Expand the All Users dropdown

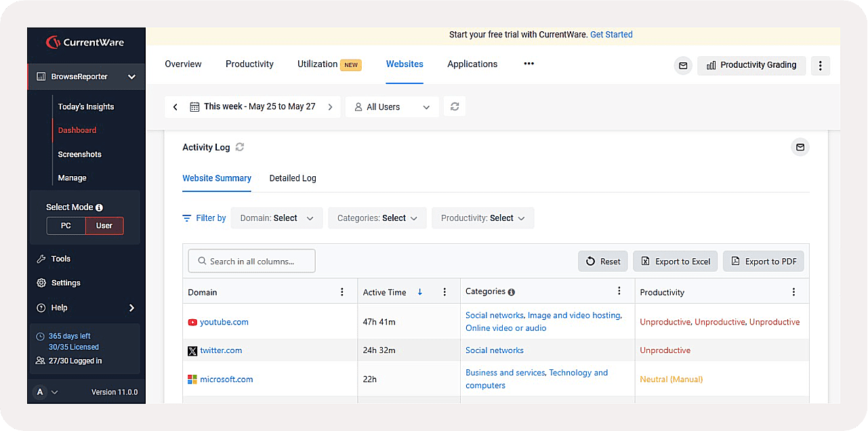tap(392, 107)
